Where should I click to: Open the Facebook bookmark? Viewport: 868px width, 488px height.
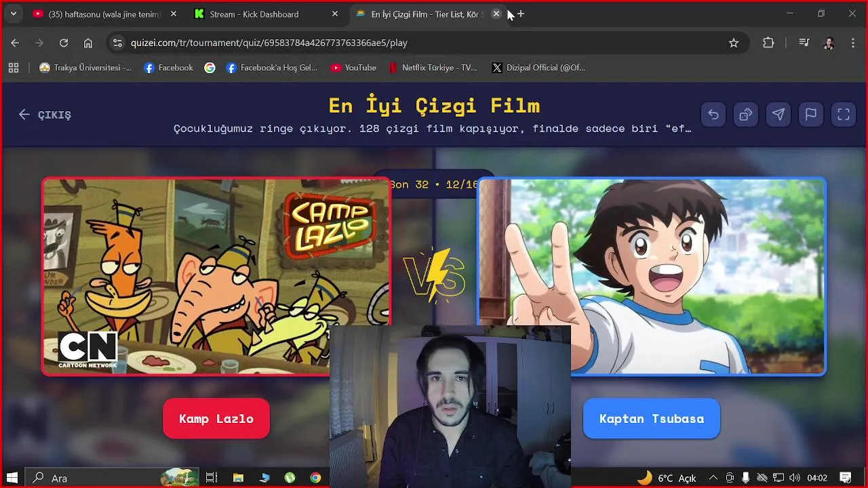(x=169, y=68)
